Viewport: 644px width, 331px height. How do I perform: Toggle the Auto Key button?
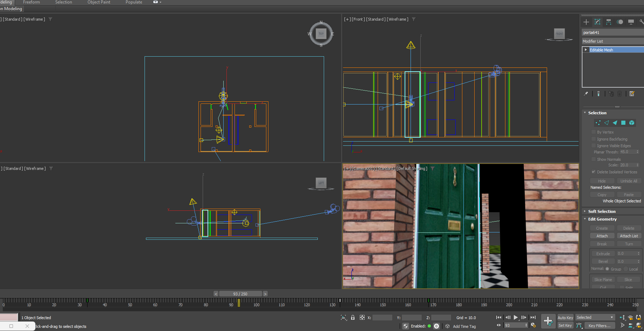[565, 318]
